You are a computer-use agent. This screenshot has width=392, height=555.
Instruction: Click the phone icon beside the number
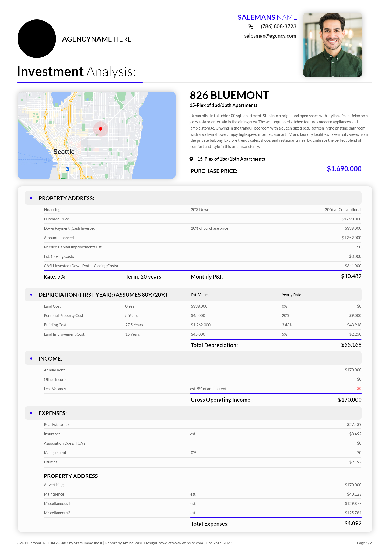pos(251,26)
